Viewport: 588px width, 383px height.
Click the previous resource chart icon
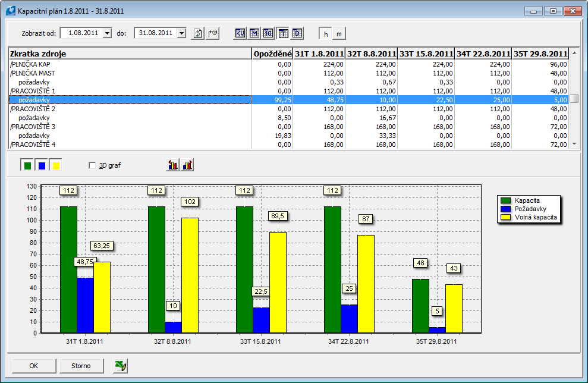coord(172,165)
